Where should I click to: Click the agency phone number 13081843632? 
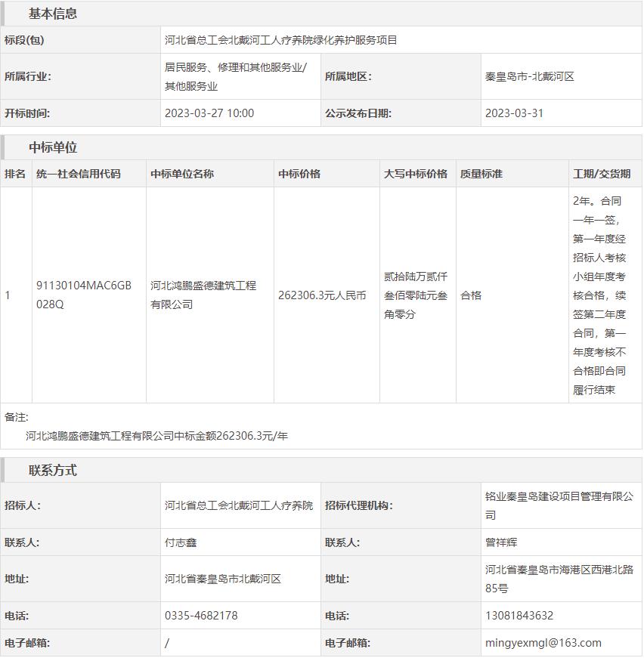[519, 616]
